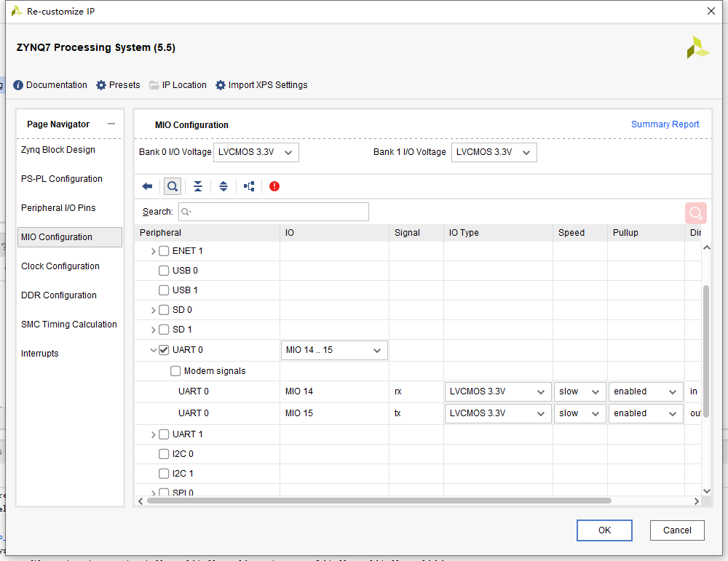Collapse the Page Navigator with minus icon
The height and width of the screenshot is (561, 728).
(111, 124)
